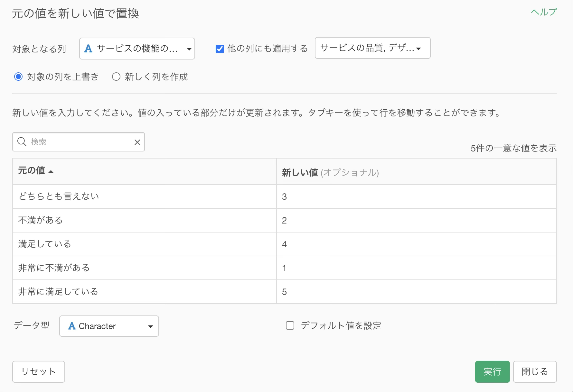Click the 検索 search field
The height and width of the screenshot is (392, 573).
(x=79, y=142)
